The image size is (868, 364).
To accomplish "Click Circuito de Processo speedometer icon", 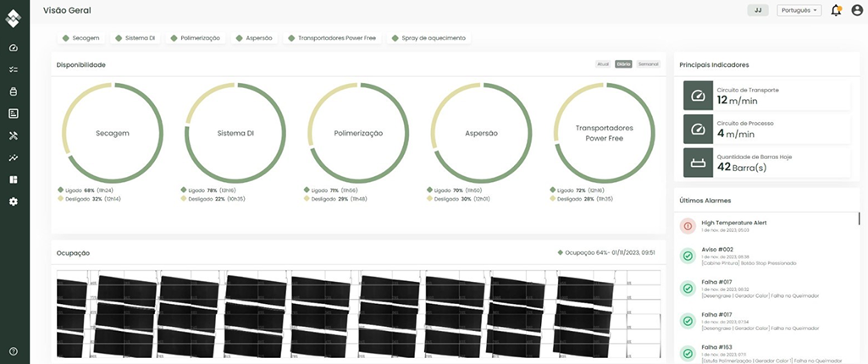I will (x=698, y=129).
